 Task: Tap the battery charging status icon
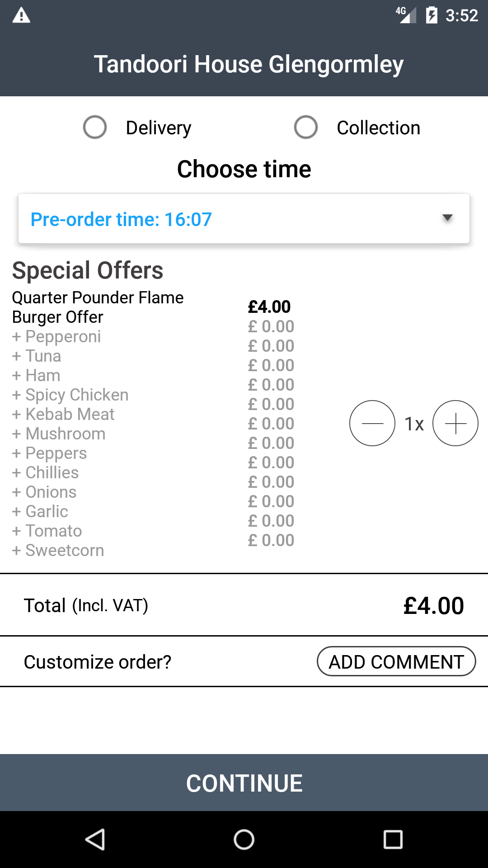[x=432, y=15]
